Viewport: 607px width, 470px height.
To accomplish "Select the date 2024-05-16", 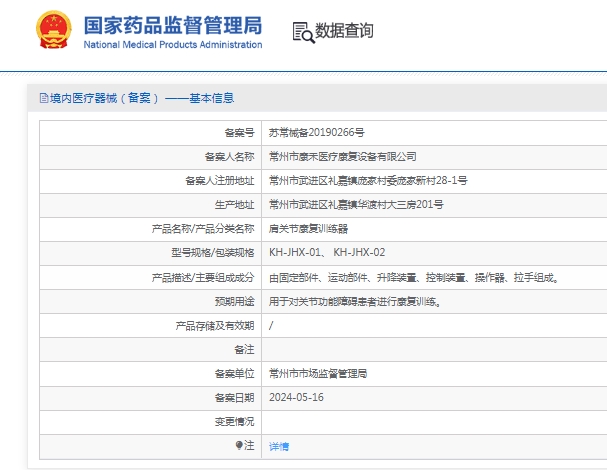I will point(296,398).
